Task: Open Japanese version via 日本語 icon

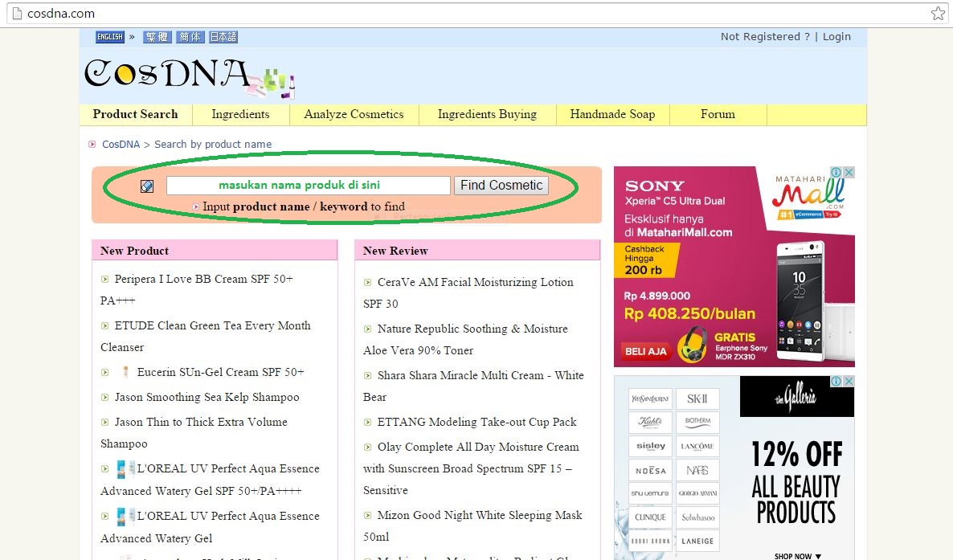Action: point(223,36)
